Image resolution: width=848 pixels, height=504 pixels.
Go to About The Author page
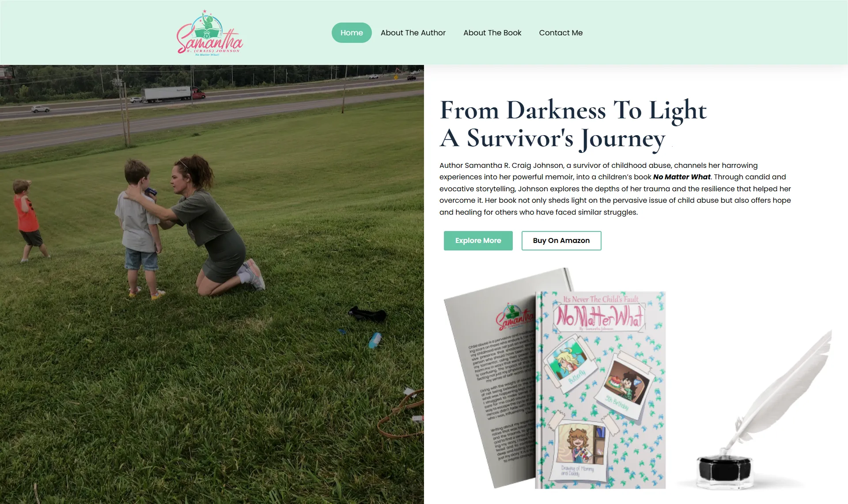[x=413, y=33]
